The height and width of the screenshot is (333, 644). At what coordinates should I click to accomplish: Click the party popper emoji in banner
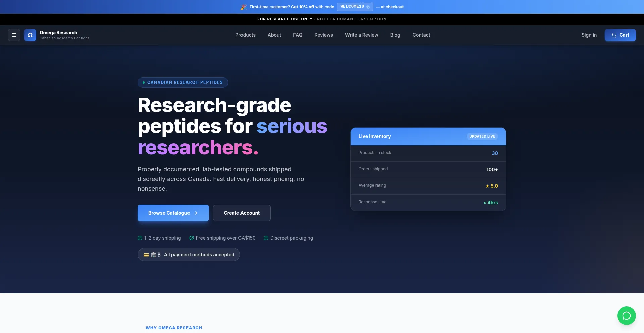coord(244,7)
